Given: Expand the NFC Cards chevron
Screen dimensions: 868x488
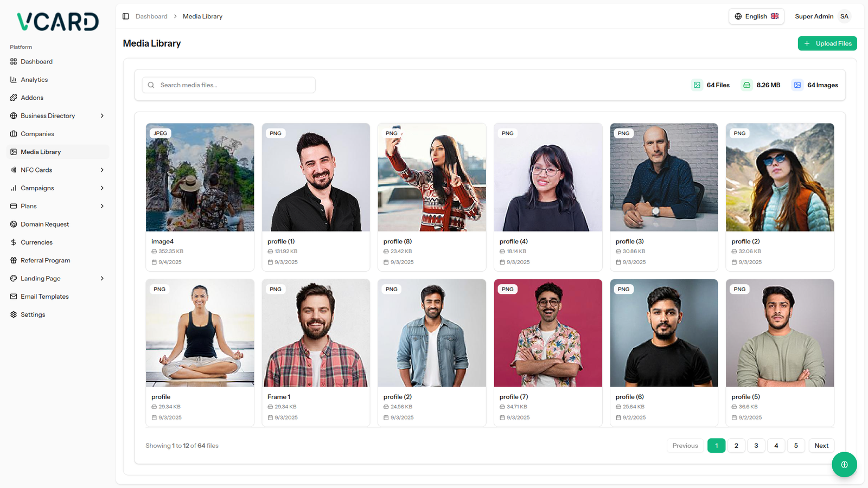Looking at the screenshot, I should coord(102,170).
